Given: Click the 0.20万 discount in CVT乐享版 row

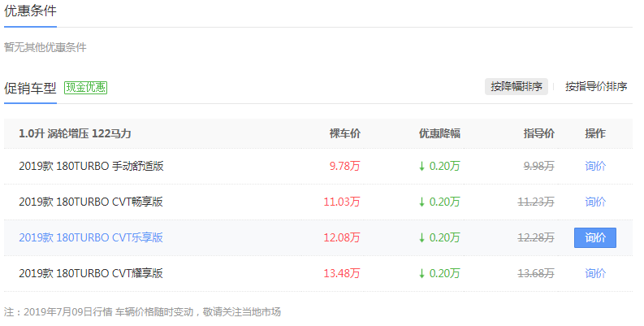Looking at the screenshot, I should click(439, 237).
